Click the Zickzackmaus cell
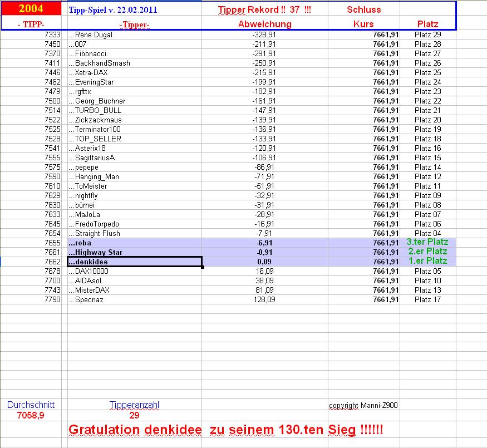The width and height of the screenshot is (487, 448). point(135,120)
